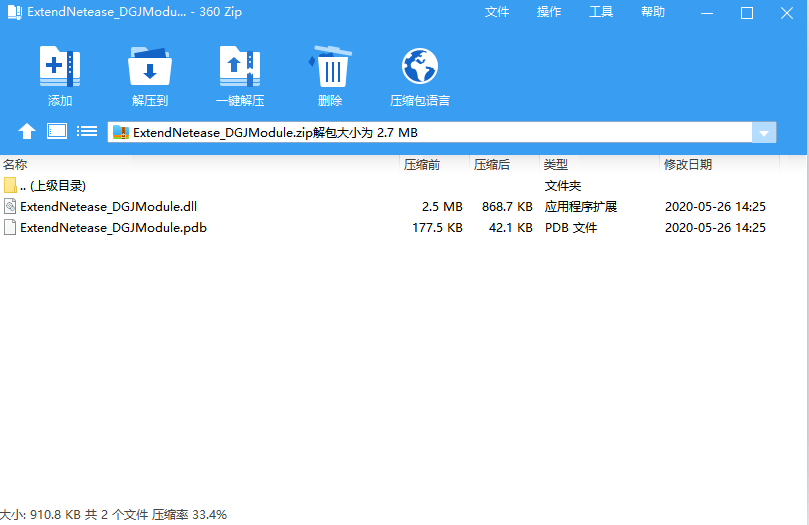Open 压缩包语言 archive language globe
This screenshot has width=809, height=525.
[420, 66]
